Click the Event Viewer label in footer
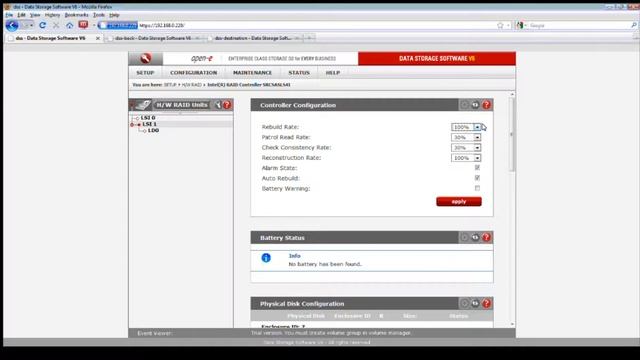The height and width of the screenshot is (360, 640). (155, 333)
